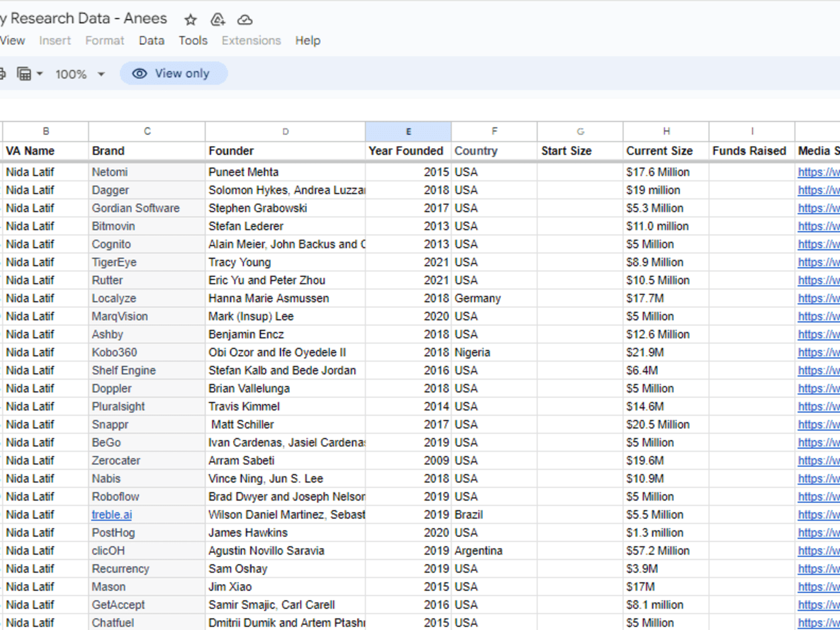Screen dimensions: 840x630
Task: Star this spreadsheet document
Action: click(x=190, y=20)
